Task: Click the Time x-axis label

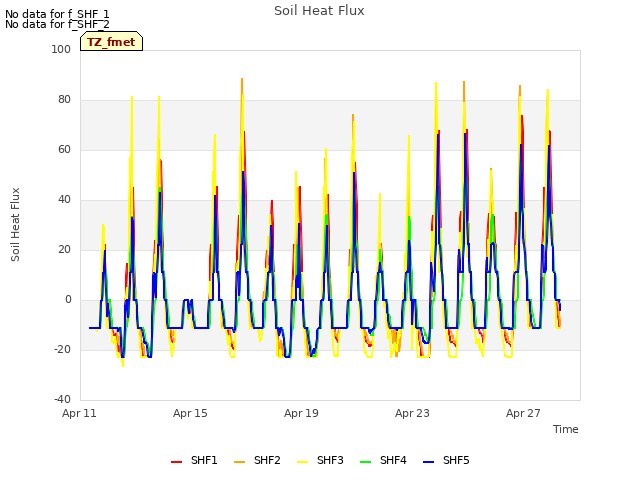Action: click(566, 429)
